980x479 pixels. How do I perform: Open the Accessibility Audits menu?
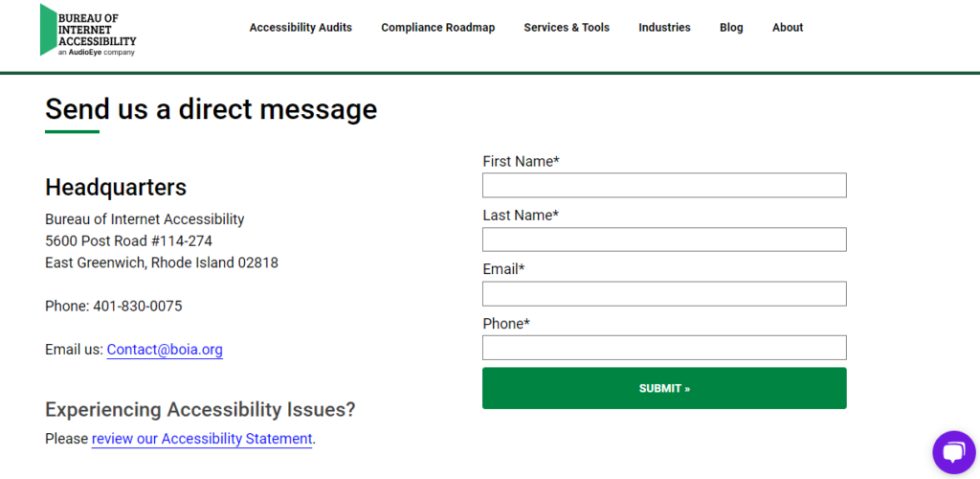point(301,28)
